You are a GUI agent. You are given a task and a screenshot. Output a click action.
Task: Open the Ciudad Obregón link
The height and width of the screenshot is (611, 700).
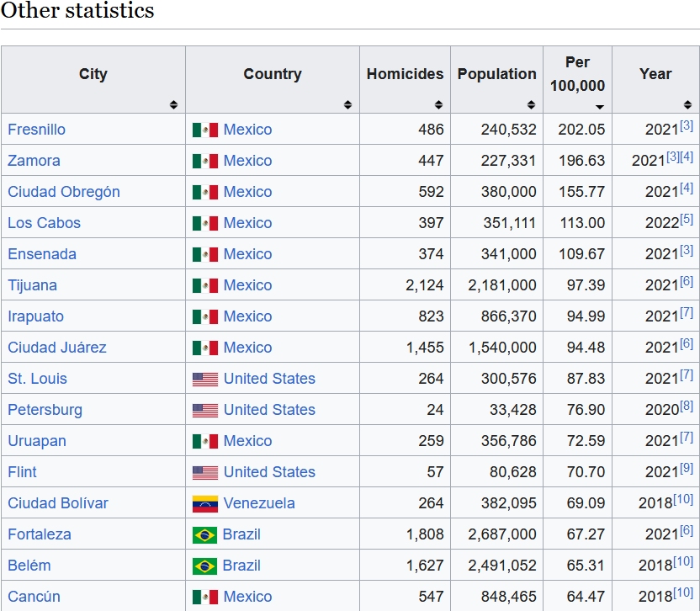tap(64, 192)
